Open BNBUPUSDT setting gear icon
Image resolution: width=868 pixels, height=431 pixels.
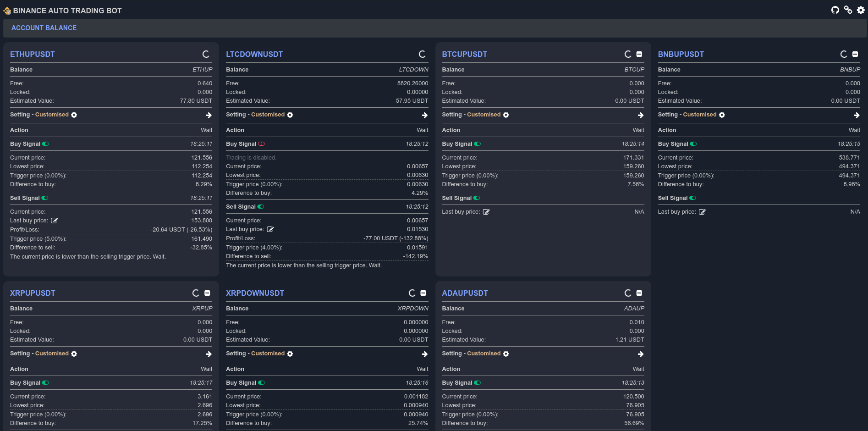pyautogui.click(x=722, y=115)
